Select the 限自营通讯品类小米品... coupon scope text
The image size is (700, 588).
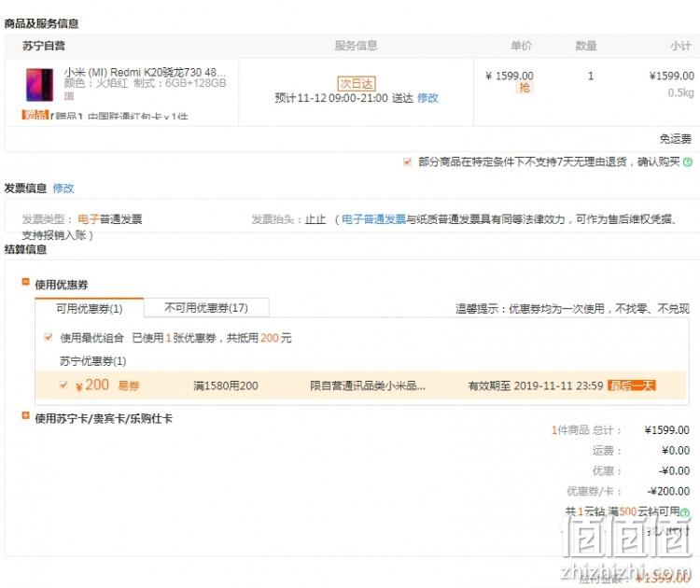[368, 385]
